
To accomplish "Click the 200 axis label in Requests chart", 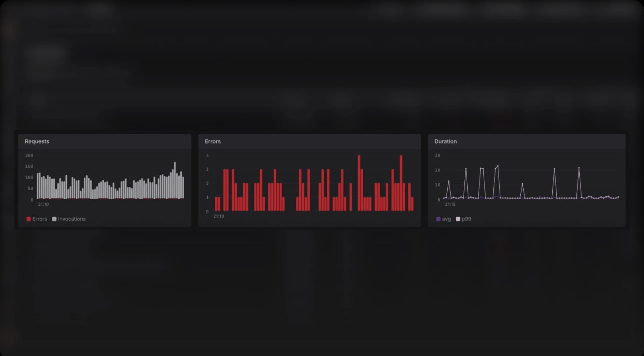I will (x=29, y=155).
